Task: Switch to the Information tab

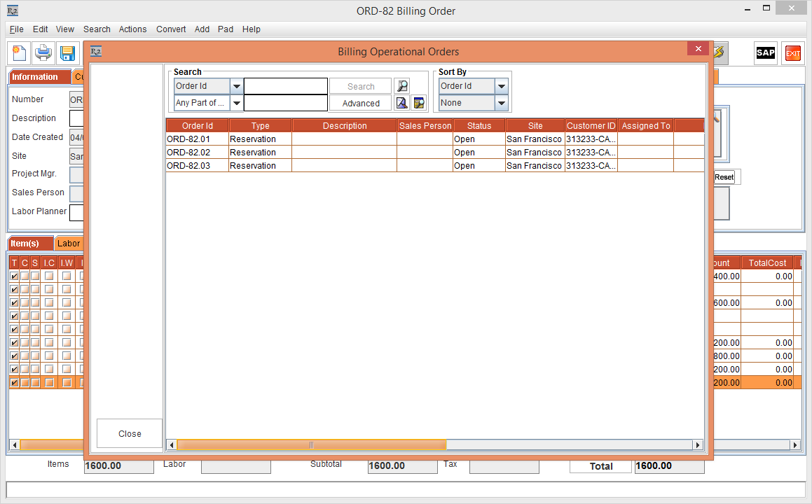Action: coord(35,77)
